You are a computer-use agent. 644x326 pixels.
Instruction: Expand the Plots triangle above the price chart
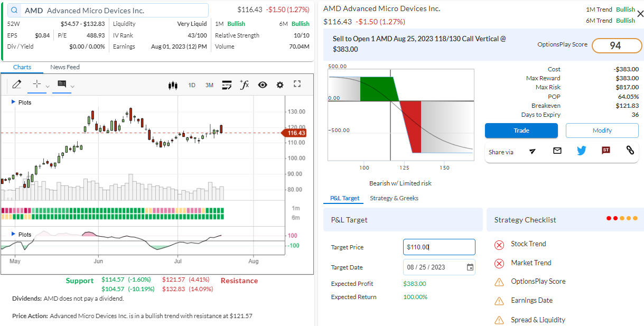point(13,102)
